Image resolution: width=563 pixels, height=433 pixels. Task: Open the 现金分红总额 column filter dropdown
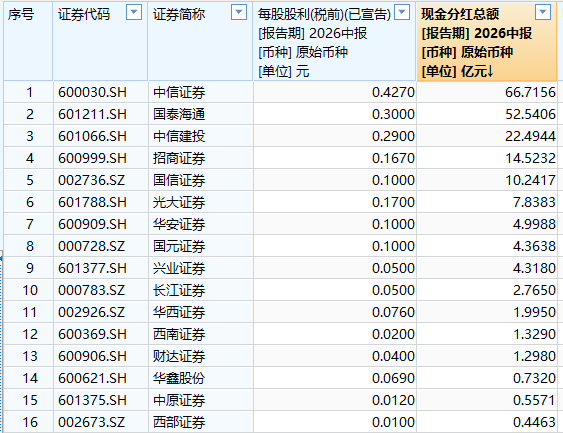(x=543, y=12)
